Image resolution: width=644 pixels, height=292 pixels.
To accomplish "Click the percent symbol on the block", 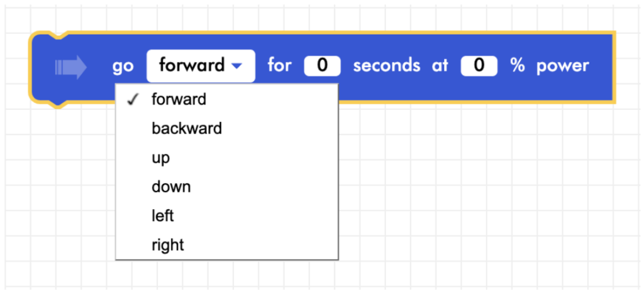I will (517, 65).
